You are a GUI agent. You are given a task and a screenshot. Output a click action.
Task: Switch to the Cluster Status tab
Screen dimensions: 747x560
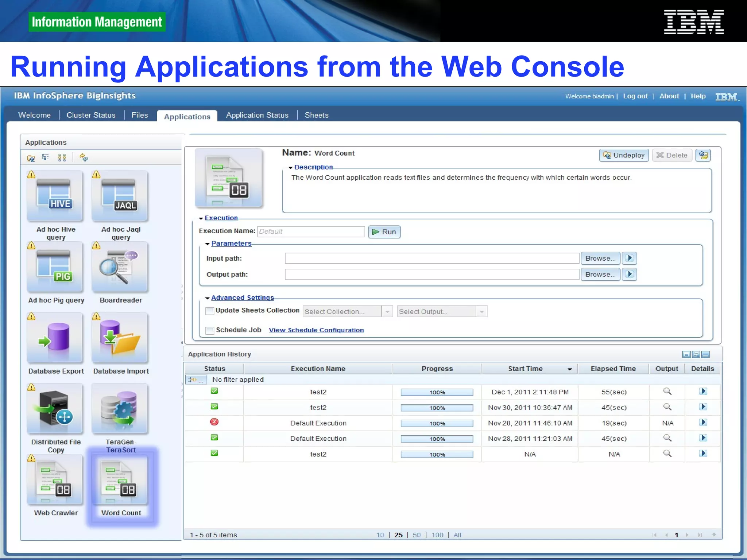point(91,115)
